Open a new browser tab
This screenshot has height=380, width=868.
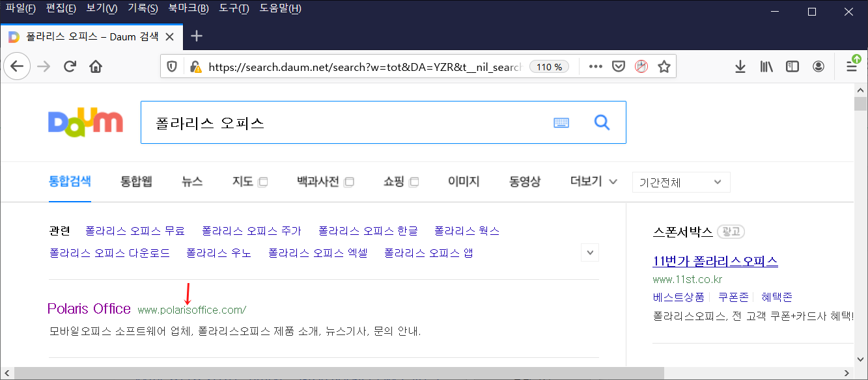click(197, 36)
